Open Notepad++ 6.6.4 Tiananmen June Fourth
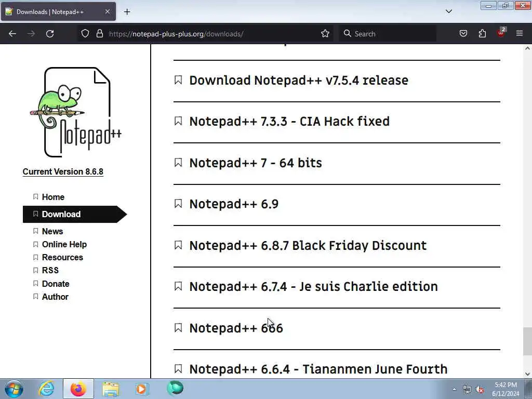This screenshot has width=532, height=399. pos(318,369)
